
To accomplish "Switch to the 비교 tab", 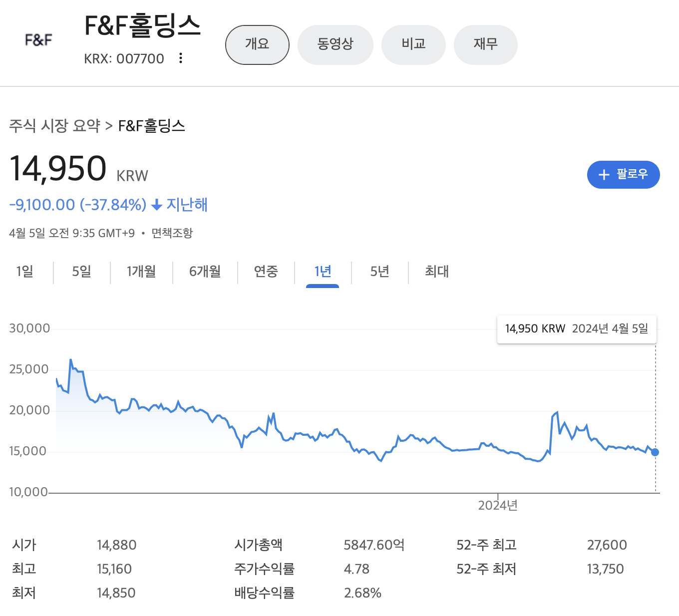I will coord(413,44).
